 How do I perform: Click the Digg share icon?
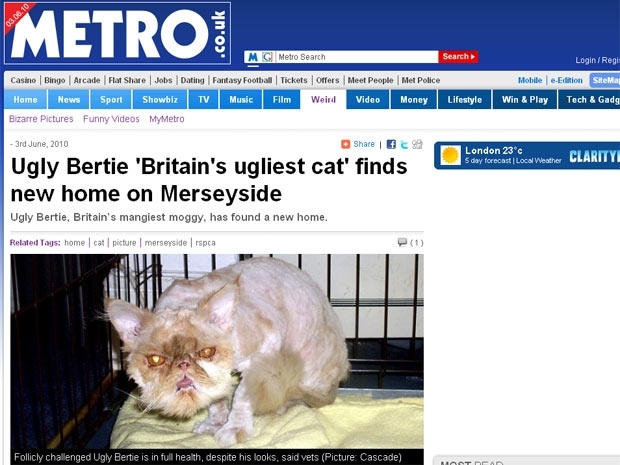click(x=417, y=144)
